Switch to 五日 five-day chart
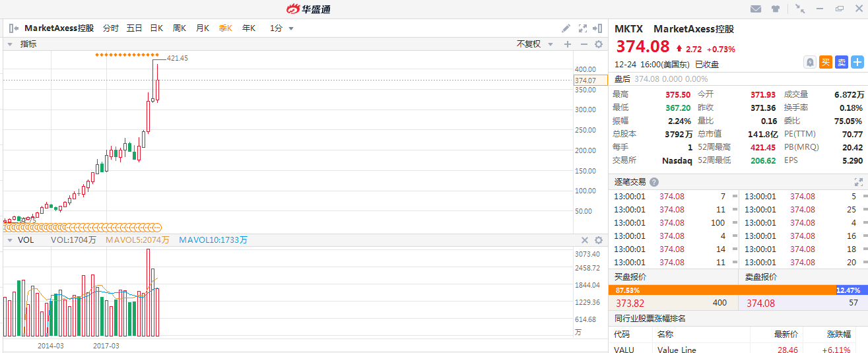This screenshot has height=353, width=868. point(134,28)
